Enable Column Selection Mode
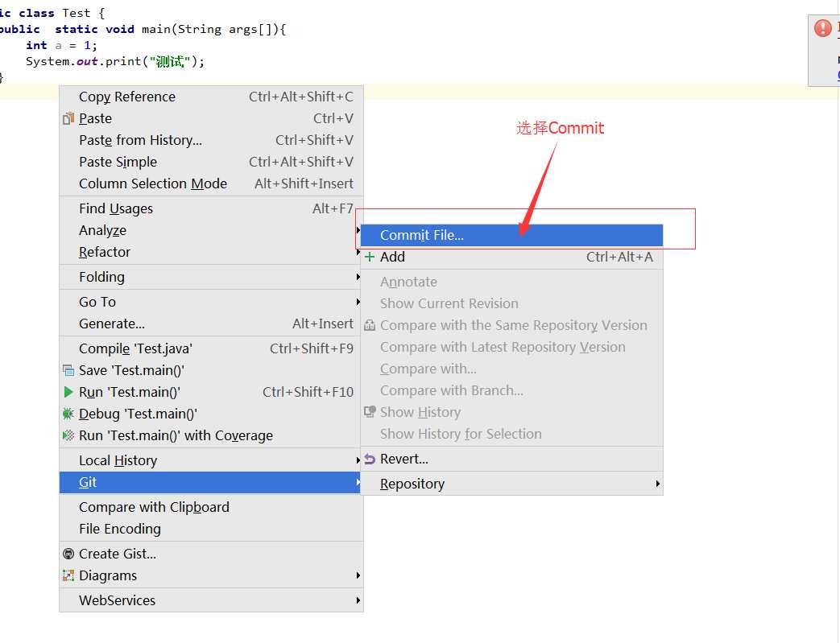 click(x=211, y=183)
